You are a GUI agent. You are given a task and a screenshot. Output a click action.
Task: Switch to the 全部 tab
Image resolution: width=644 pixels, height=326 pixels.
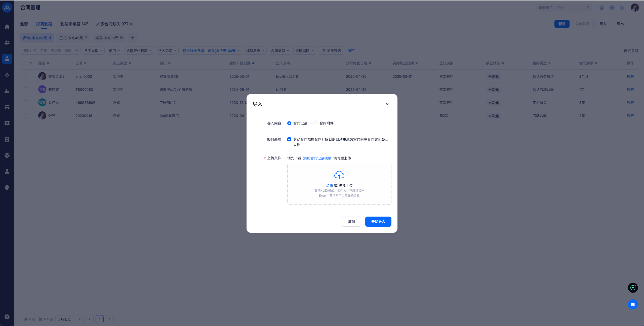[x=24, y=24]
